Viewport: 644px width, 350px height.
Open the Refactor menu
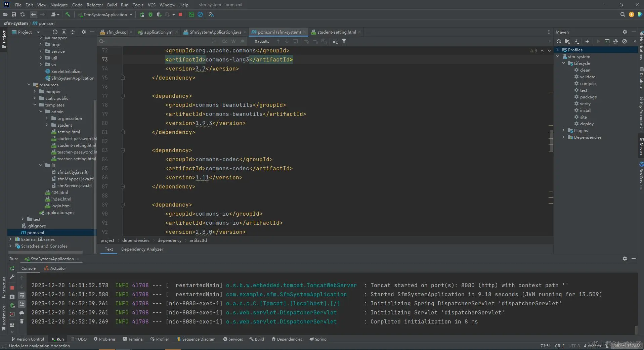click(x=95, y=5)
